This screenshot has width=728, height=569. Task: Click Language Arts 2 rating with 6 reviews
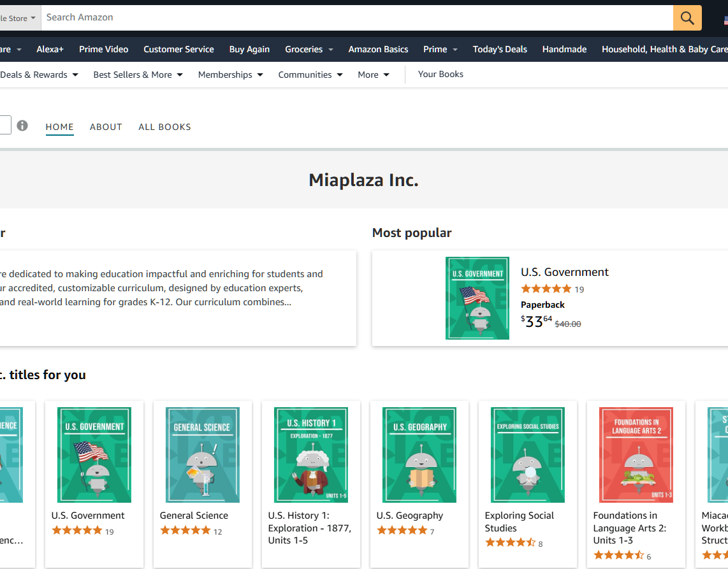coord(622,556)
